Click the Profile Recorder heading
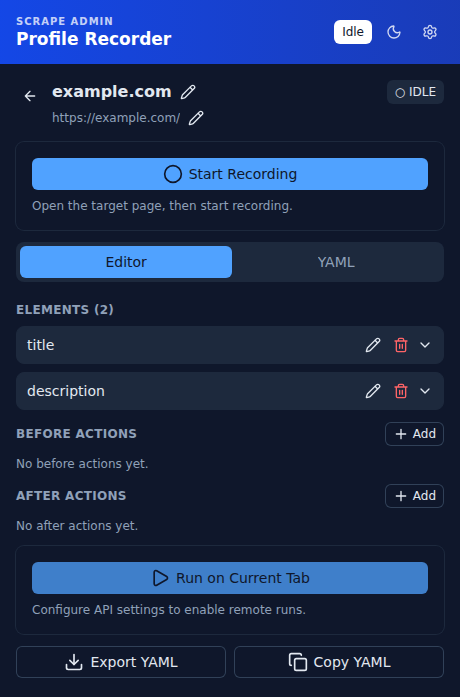The image size is (460, 697). pos(94,39)
